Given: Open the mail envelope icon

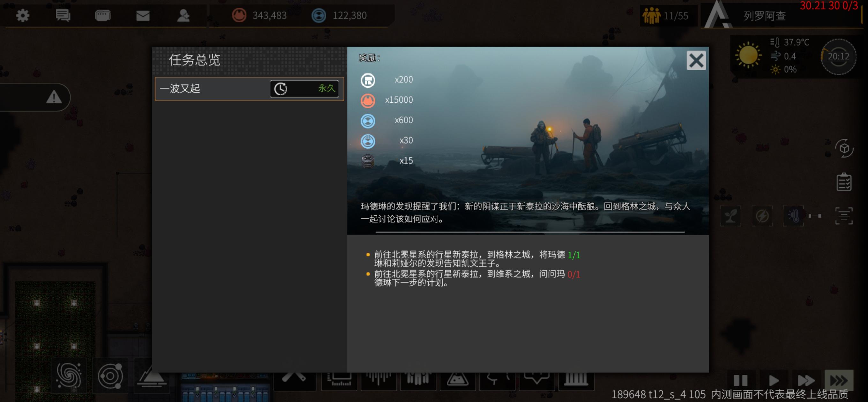Looking at the screenshot, I should (143, 16).
